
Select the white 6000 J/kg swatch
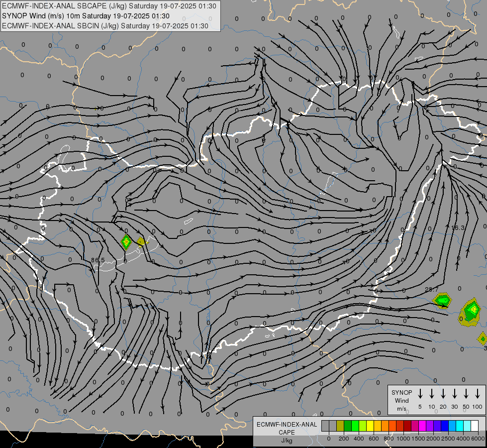point(475,426)
